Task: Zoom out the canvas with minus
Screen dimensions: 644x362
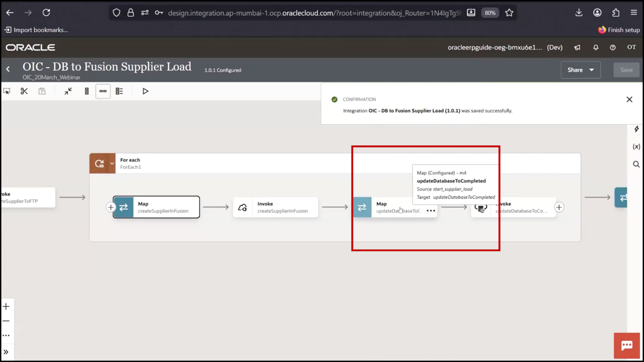Action: tap(6, 321)
